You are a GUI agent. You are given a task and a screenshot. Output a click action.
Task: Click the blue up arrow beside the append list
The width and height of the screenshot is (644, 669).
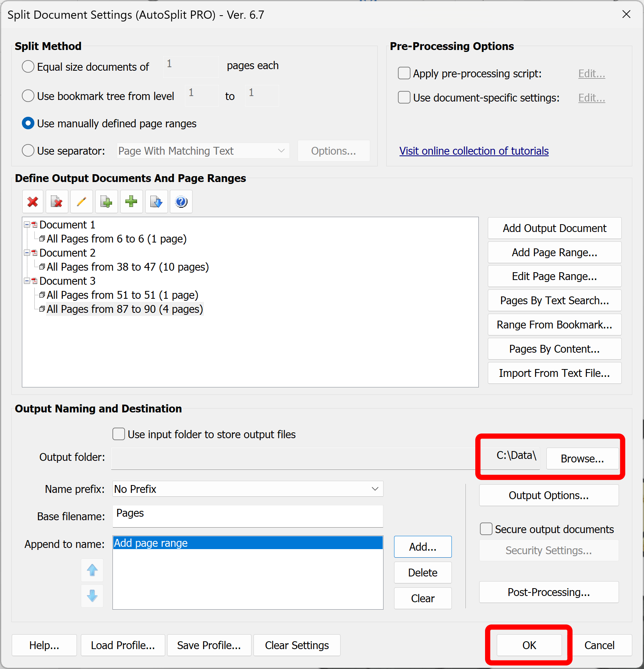click(x=92, y=570)
